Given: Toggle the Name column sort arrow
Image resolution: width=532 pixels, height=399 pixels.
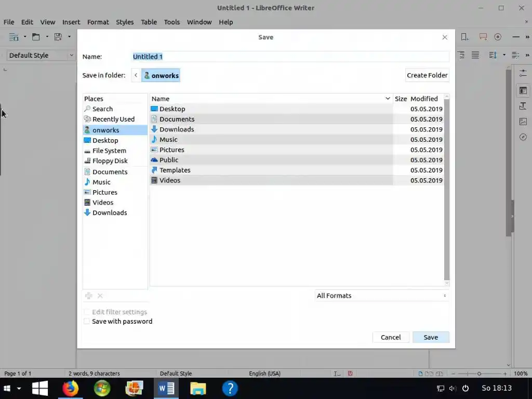Looking at the screenshot, I should (388, 98).
